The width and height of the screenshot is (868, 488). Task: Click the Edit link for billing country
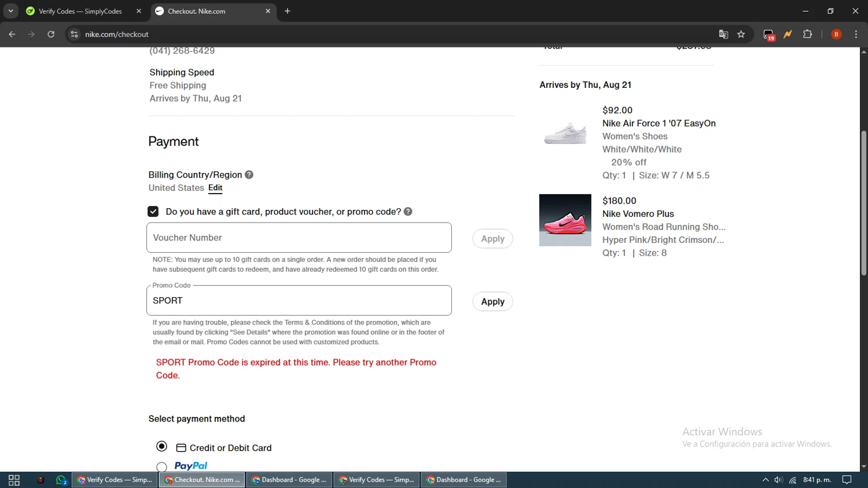[215, 188]
